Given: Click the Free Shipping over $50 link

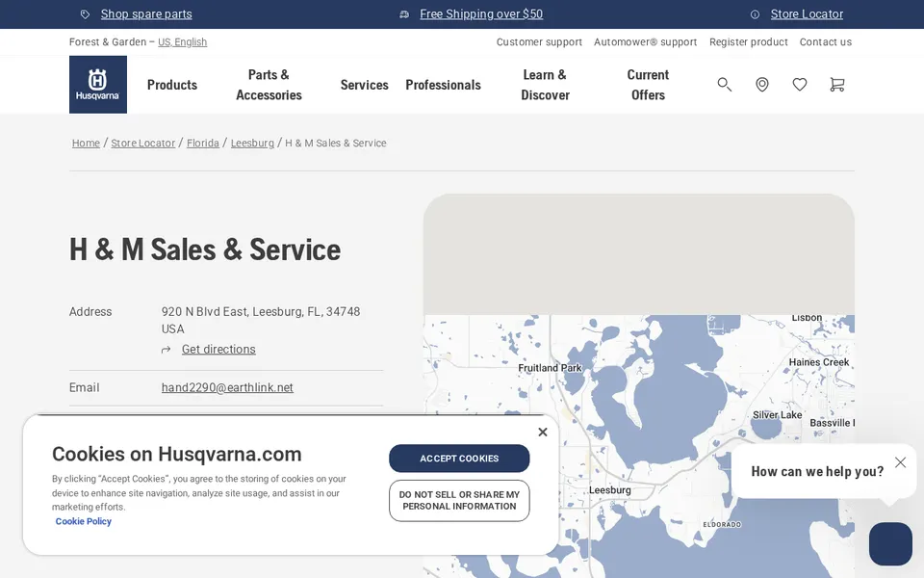Looking at the screenshot, I should [x=481, y=14].
